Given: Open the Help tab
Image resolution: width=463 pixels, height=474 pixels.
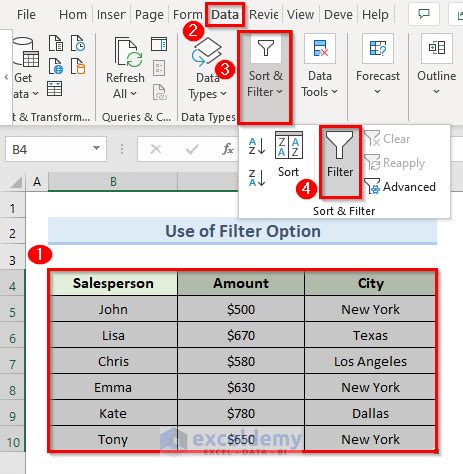Looking at the screenshot, I should point(375,15).
